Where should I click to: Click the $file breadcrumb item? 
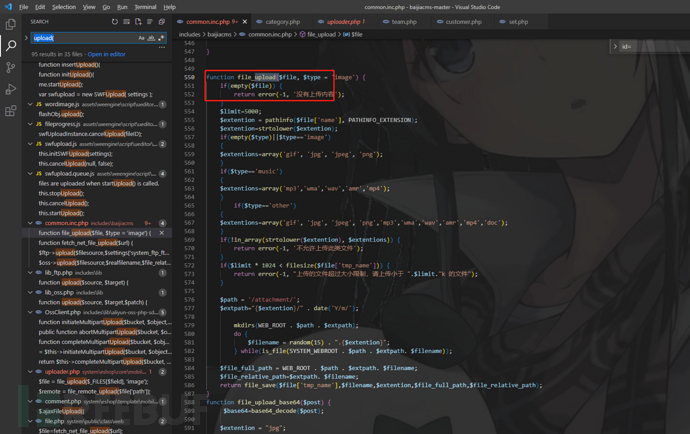(356, 34)
